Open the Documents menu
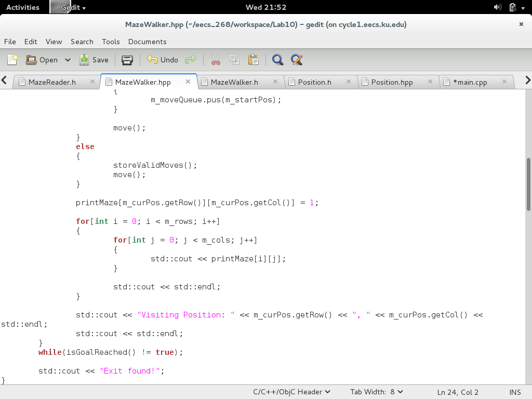Image resolution: width=532 pixels, height=399 pixels. coord(147,42)
